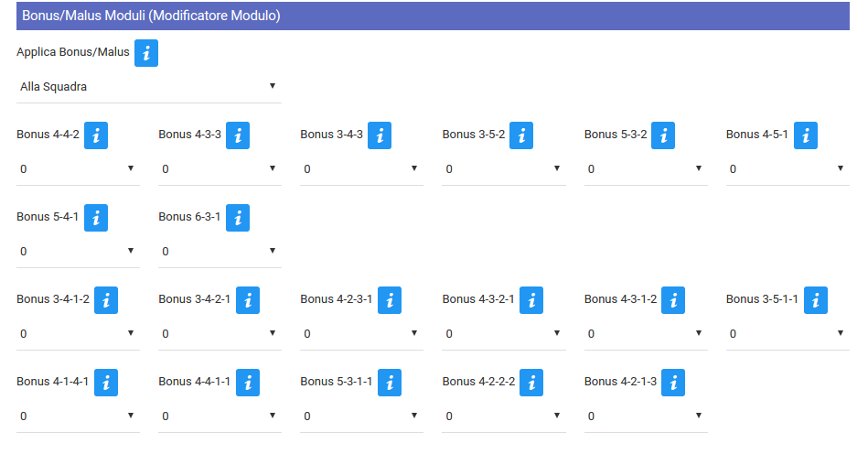Show info for Bonus 4-4-2
The height and width of the screenshot is (454, 868).
pos(96,135)
